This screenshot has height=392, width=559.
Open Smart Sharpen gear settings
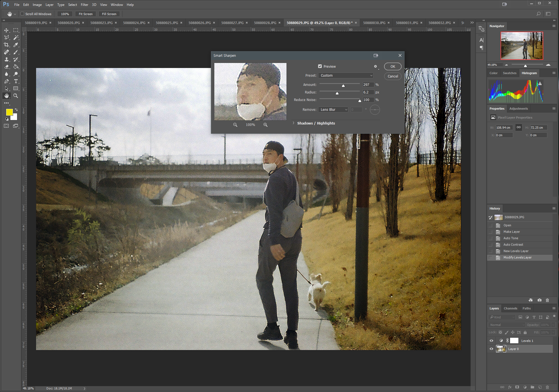[x=375, y=66]
